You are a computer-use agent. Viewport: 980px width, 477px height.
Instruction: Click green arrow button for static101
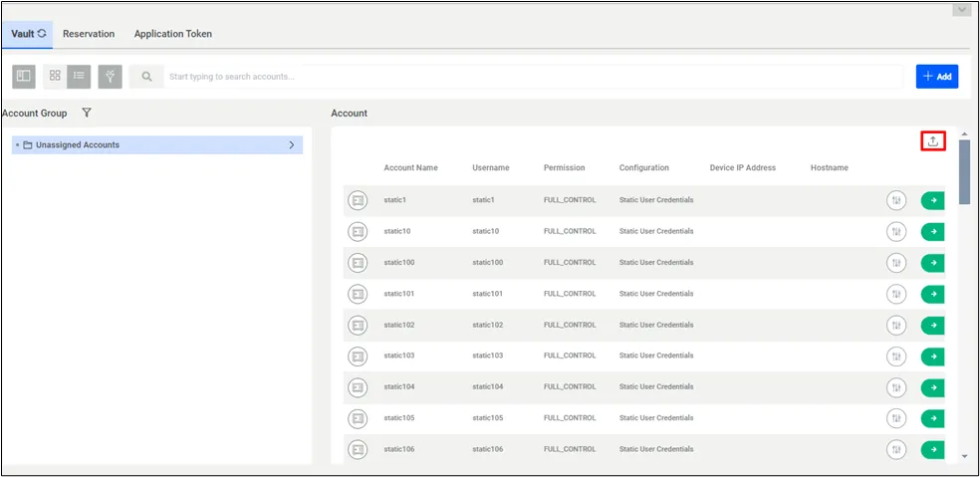932,293
